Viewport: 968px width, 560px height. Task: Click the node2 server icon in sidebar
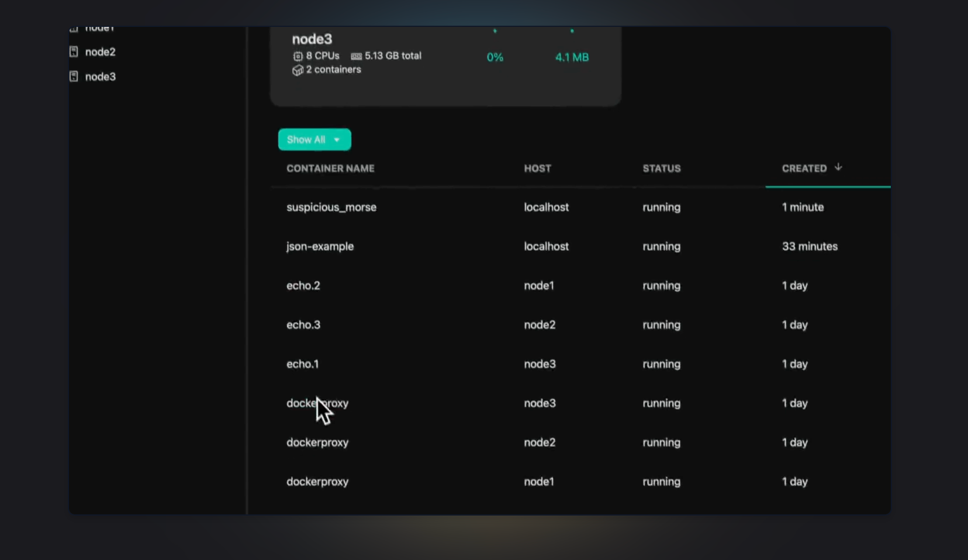(x=74, y=51)
